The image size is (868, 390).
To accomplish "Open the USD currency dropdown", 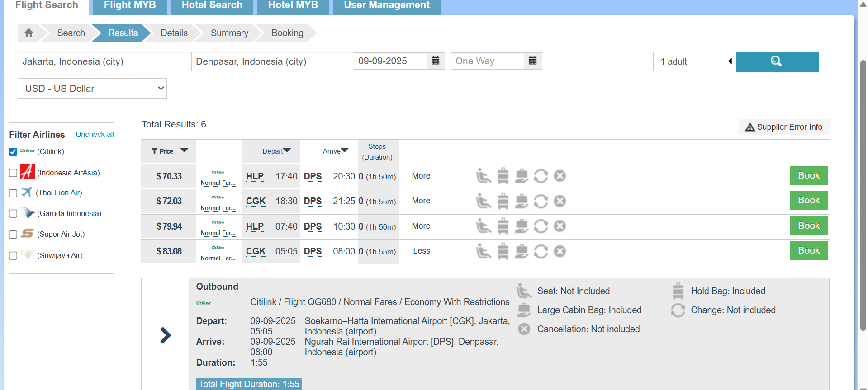I will [x=92, y=89].
